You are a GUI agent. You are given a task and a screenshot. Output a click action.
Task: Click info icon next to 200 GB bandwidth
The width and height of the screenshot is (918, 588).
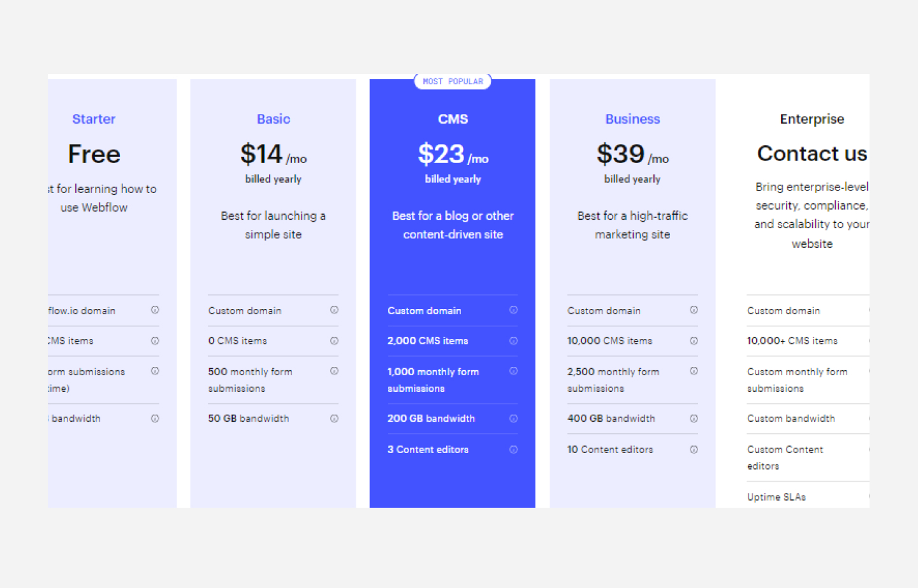(514, 419)
